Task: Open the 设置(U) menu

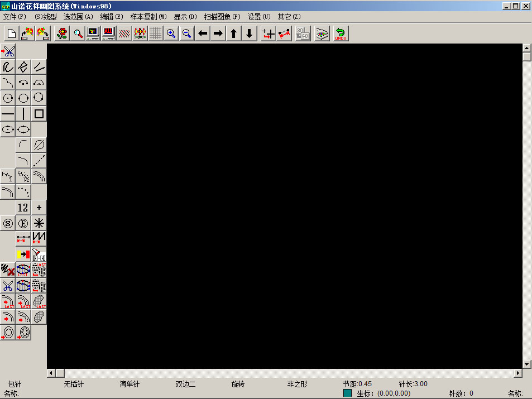Action: 259,17
